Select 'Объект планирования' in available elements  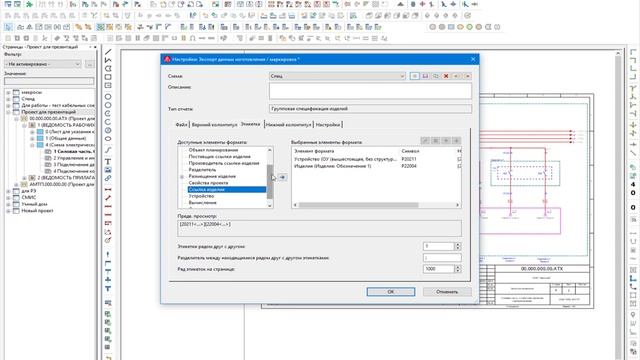pos(213,150)
